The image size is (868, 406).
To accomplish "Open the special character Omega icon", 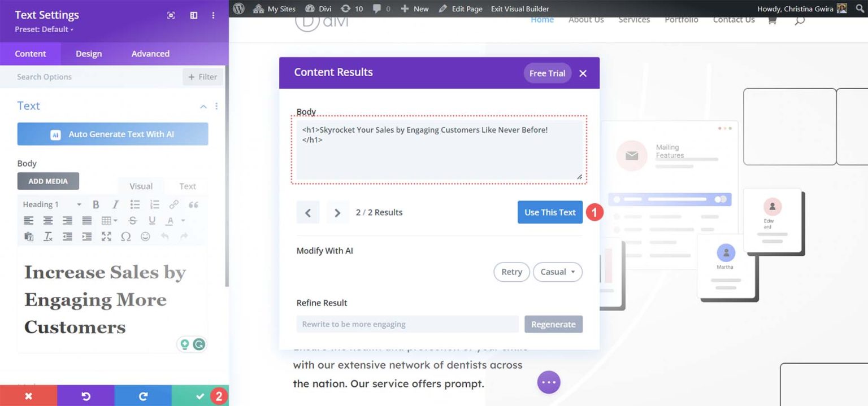I will pyautogui.click(x=127, y=237).
